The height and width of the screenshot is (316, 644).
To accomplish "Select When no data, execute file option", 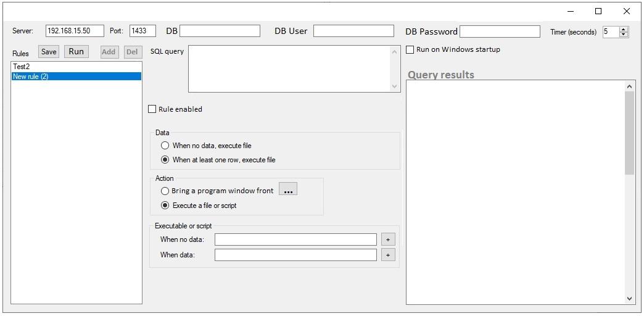I will pos(165,146).
